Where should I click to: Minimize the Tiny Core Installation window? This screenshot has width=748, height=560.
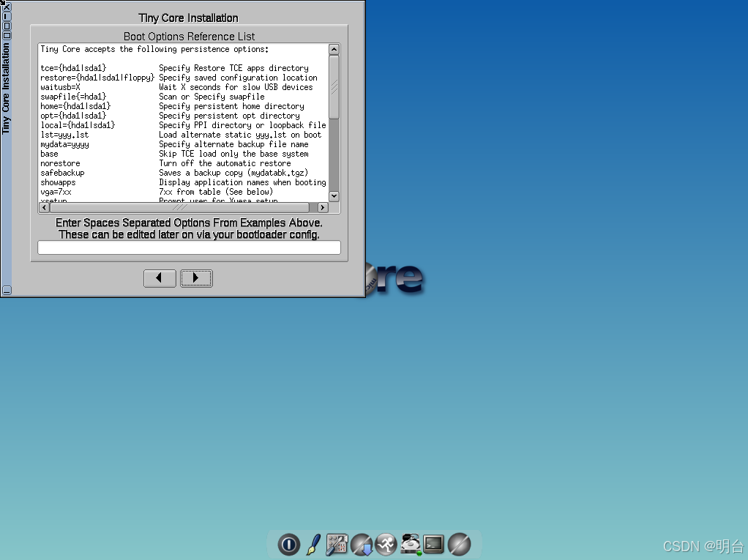7,17
